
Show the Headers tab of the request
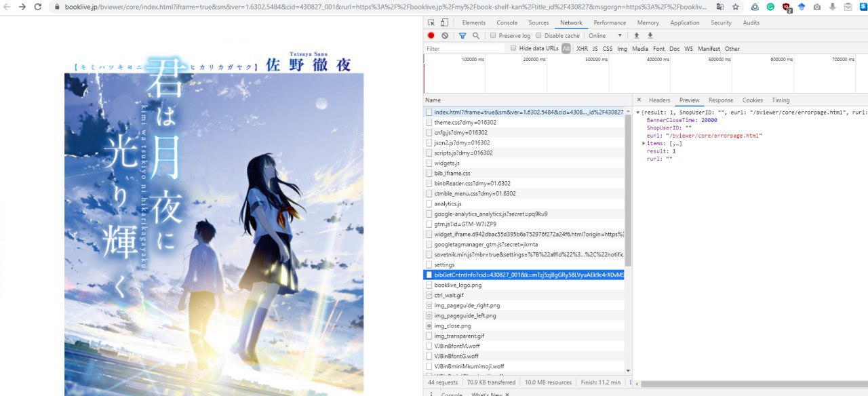pos(659,100)
